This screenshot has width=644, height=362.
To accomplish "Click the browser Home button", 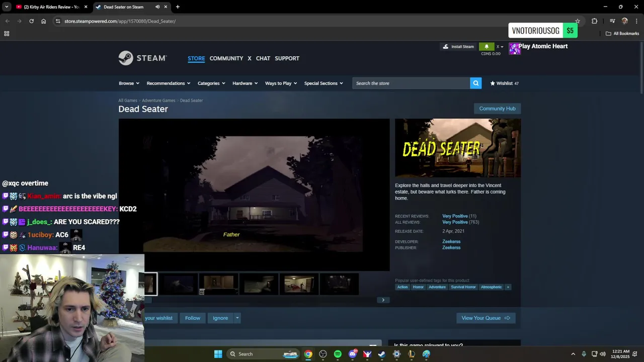I will 43,21.
